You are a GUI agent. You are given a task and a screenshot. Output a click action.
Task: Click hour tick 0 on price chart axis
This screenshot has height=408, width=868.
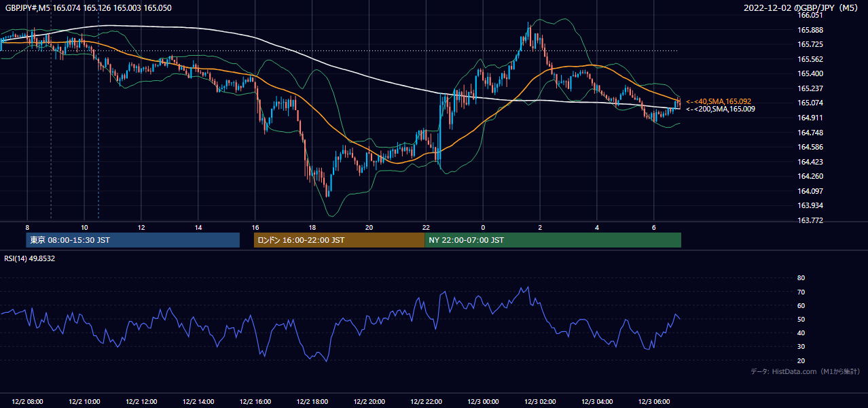tap(484, 227)
